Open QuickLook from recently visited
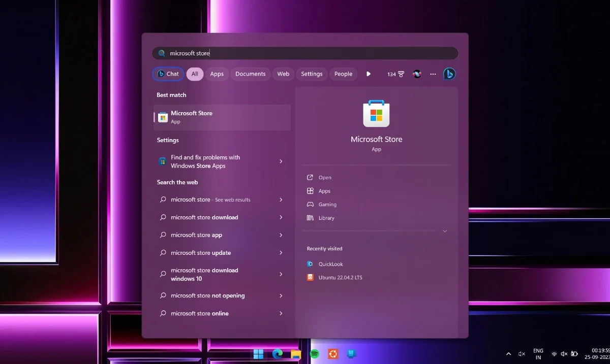 (330, 264)
